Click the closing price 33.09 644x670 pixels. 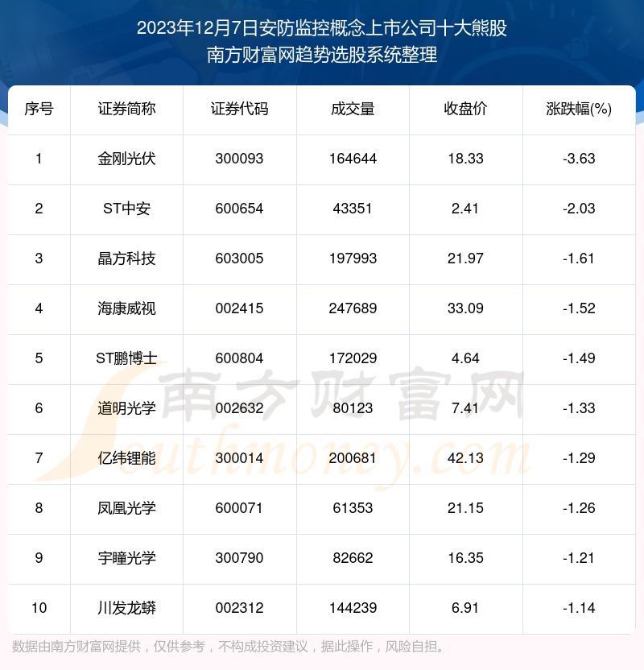pyautogui.click(x=465, y=308)
